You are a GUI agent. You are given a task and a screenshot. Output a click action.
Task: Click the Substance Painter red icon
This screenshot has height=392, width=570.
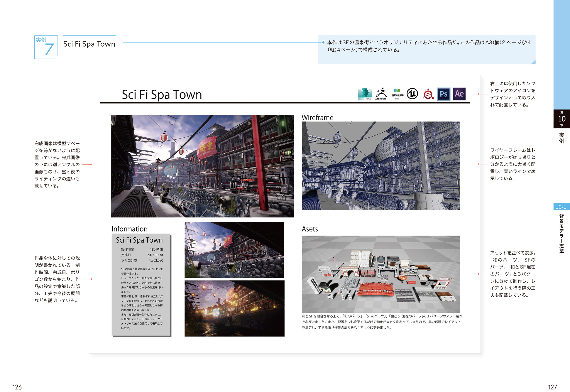point(428,94)
